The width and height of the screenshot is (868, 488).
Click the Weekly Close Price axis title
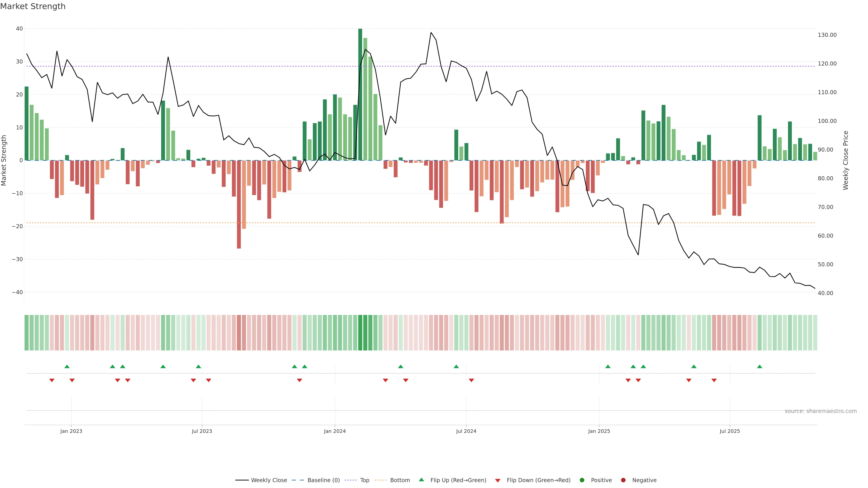[845, 160]
